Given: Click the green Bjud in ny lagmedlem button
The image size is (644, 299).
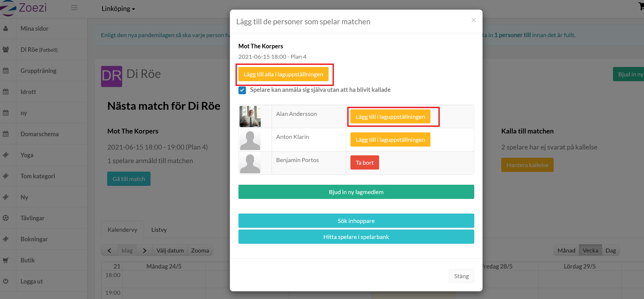Looking at the screenshot, I should (x=356, y=192).
